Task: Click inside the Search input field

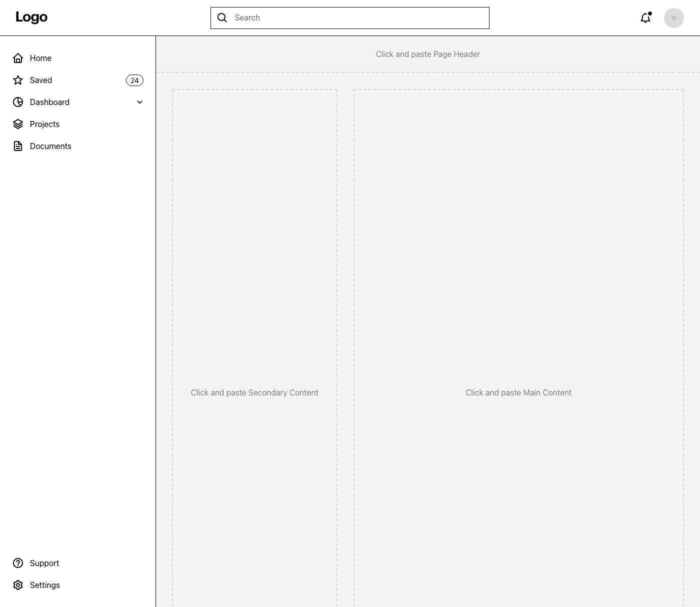Action: click(350, 17)
